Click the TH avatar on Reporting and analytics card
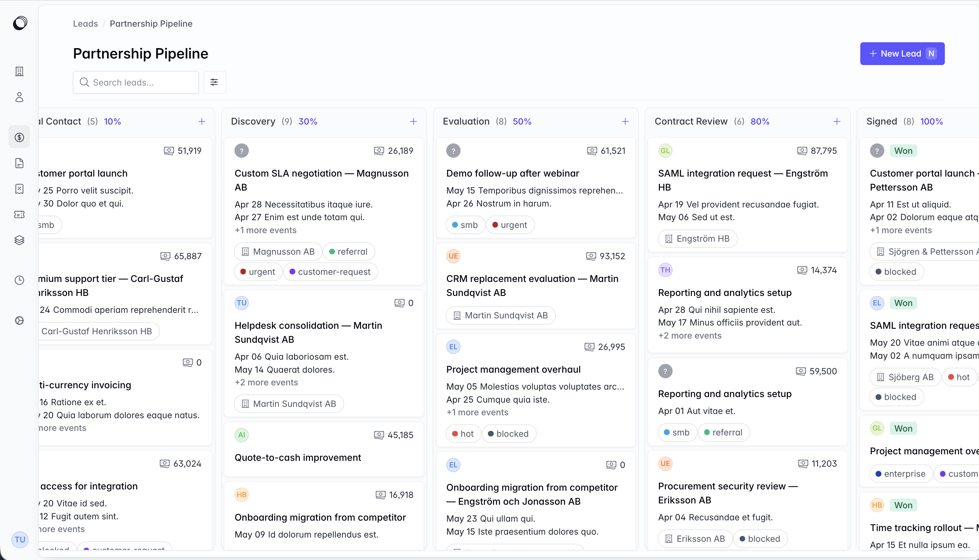 pos(665,270)
